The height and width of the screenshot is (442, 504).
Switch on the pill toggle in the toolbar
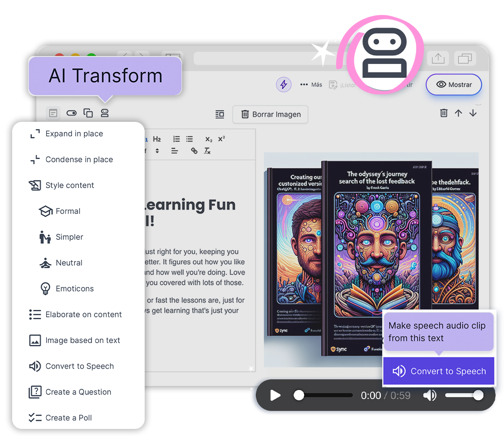71,113
